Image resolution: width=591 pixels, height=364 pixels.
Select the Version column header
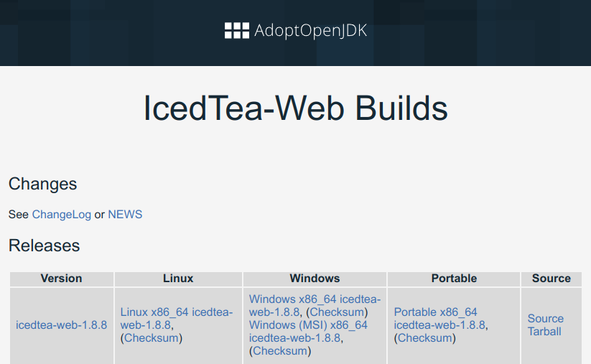(x=62, y=279)
